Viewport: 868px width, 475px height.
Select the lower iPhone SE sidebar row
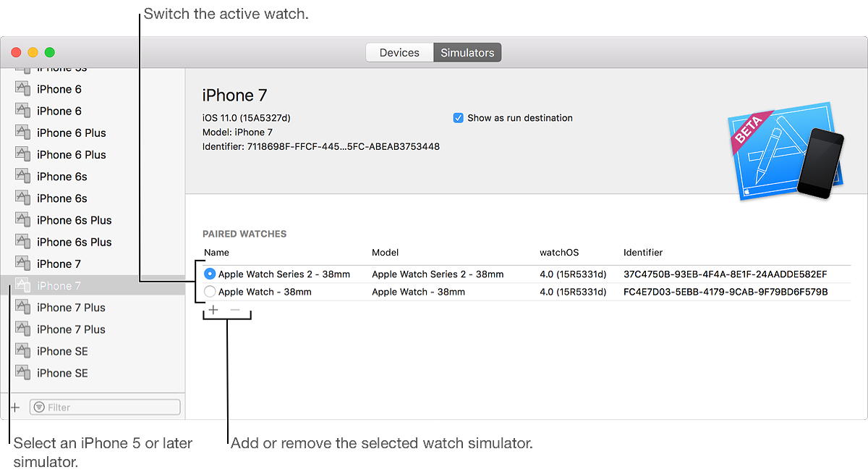[x=93, y=373]
